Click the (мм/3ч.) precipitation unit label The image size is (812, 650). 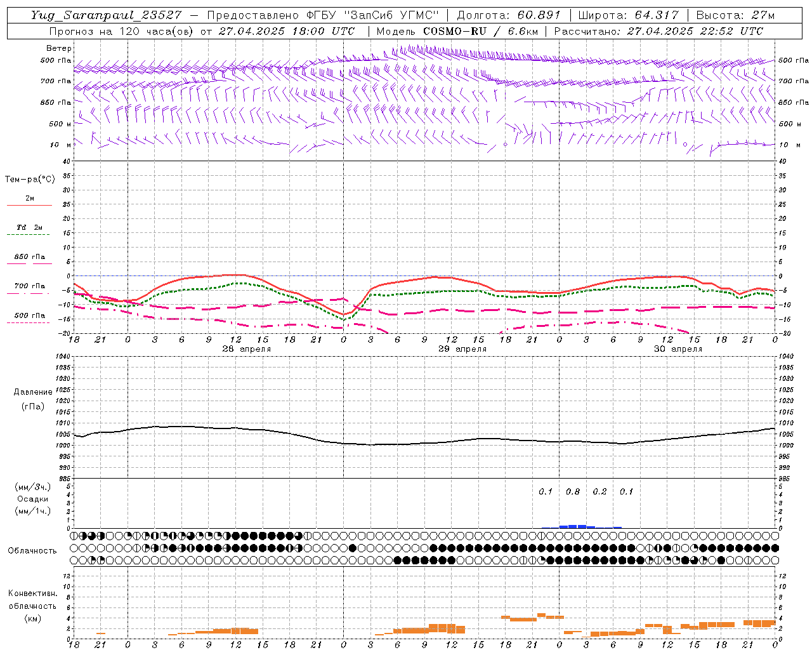click(33, 487)
